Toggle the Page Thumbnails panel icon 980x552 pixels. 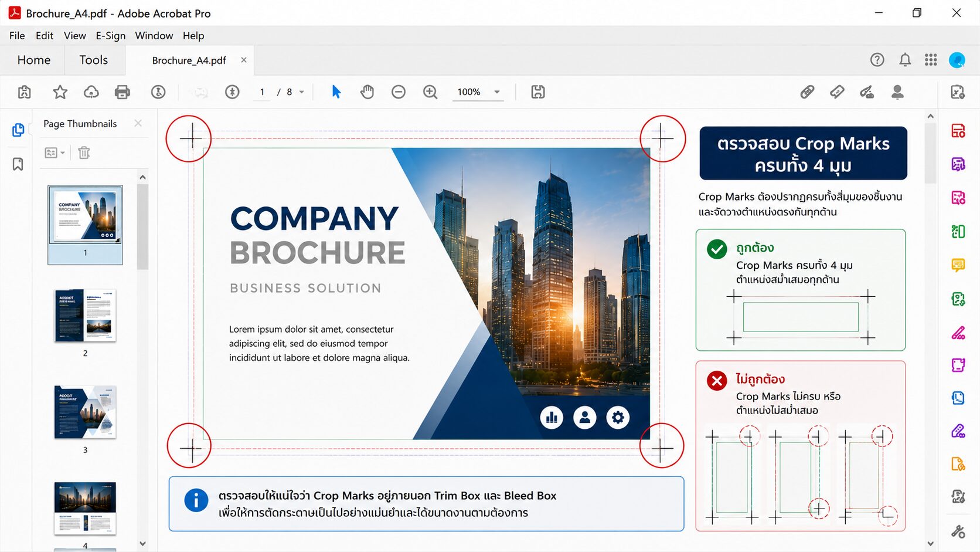18,130
